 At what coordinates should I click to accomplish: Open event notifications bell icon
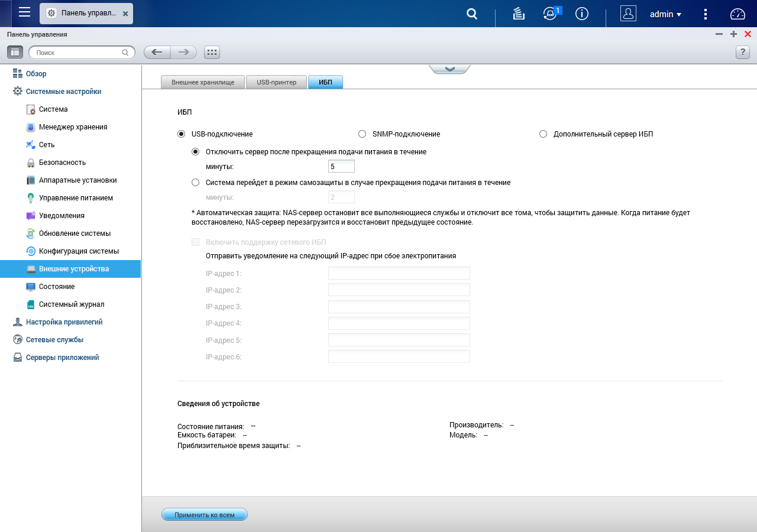(550, 14)
